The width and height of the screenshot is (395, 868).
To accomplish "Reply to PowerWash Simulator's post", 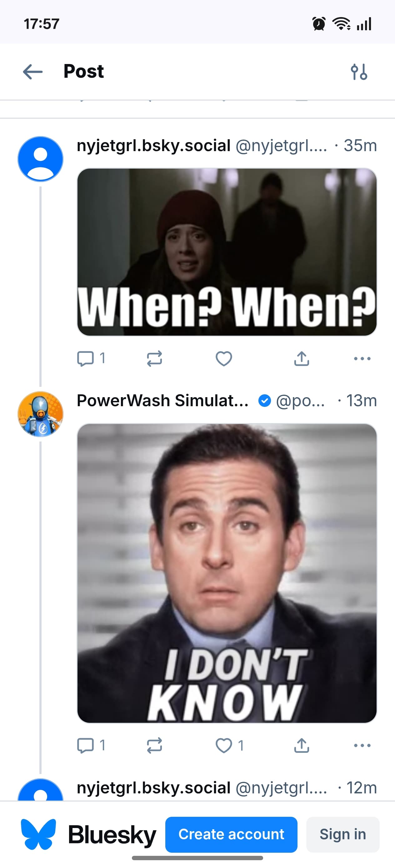I will click(86, 745).
